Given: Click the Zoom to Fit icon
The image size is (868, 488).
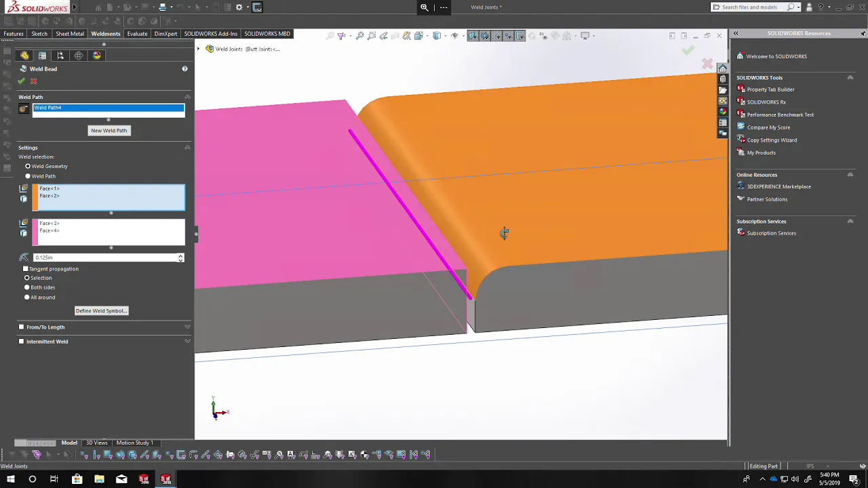Looking at the screenshot, I should point(360,36).
